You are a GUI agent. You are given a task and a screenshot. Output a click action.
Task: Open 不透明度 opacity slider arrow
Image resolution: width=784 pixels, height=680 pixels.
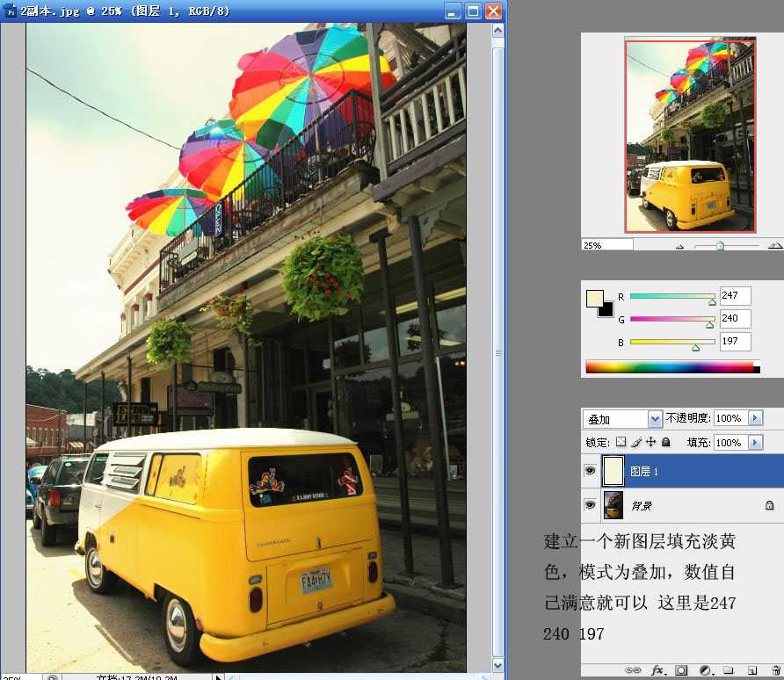755,417
